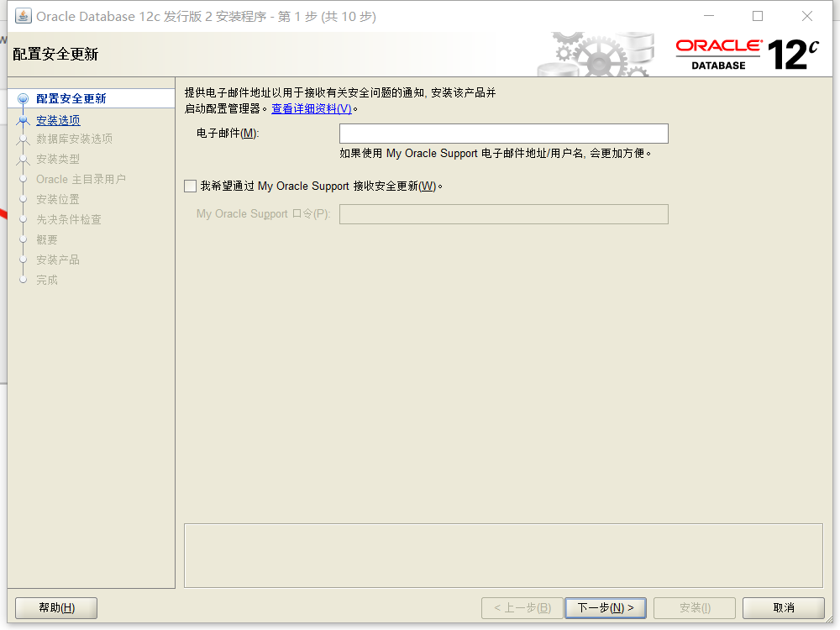This screenshot has height=630, width=840.
Task: Minimize the Oracle installer window
Action: tap(709, 16)
